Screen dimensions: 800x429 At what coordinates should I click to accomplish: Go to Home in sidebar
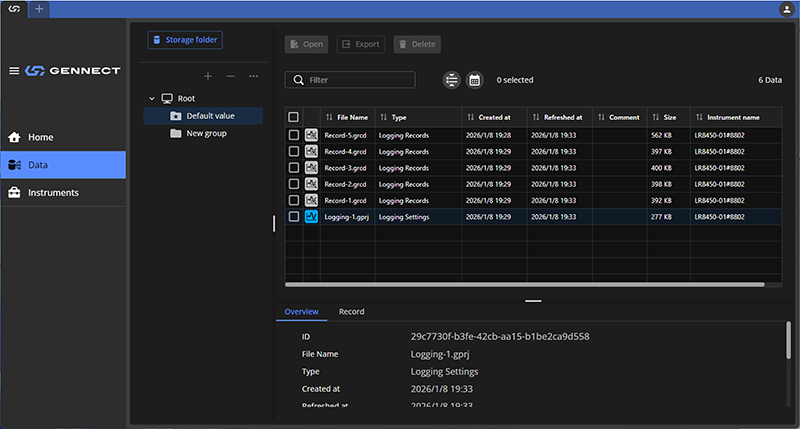(63, 137)
